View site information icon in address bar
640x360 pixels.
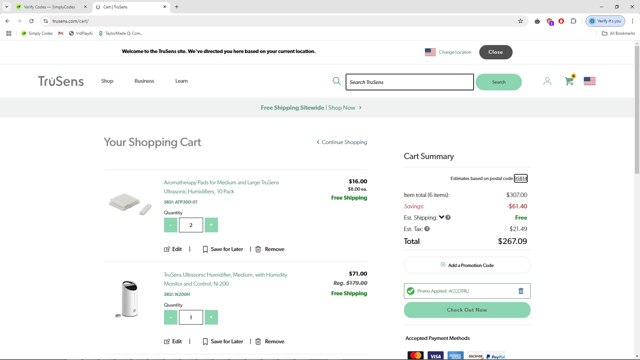(46, 21)
